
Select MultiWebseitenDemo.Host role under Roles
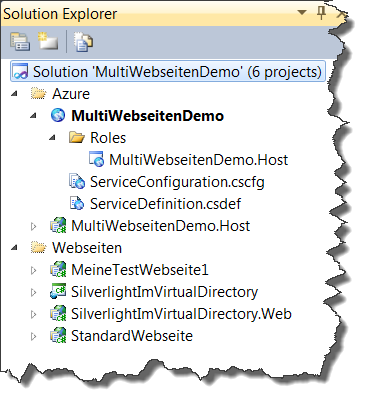pos(198,160)
